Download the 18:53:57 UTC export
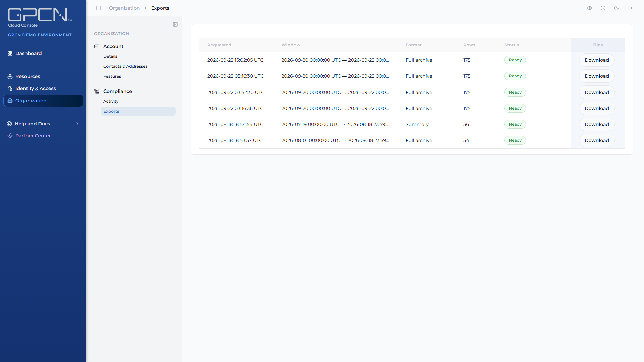The height and width of the screenshot is (362, 644). point(597,140)
